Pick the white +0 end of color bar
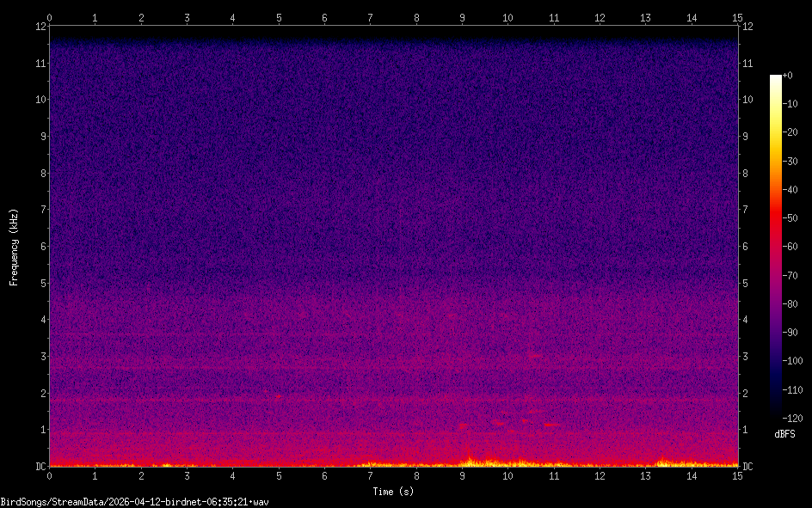The width and height of the screenshot is (812, 508). pos(776,77)
